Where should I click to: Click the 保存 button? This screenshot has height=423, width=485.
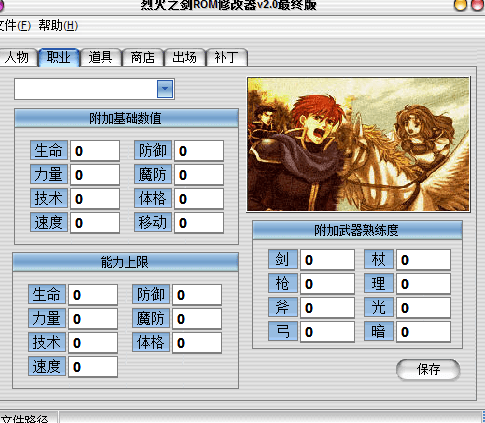click(x=428, y=369)
